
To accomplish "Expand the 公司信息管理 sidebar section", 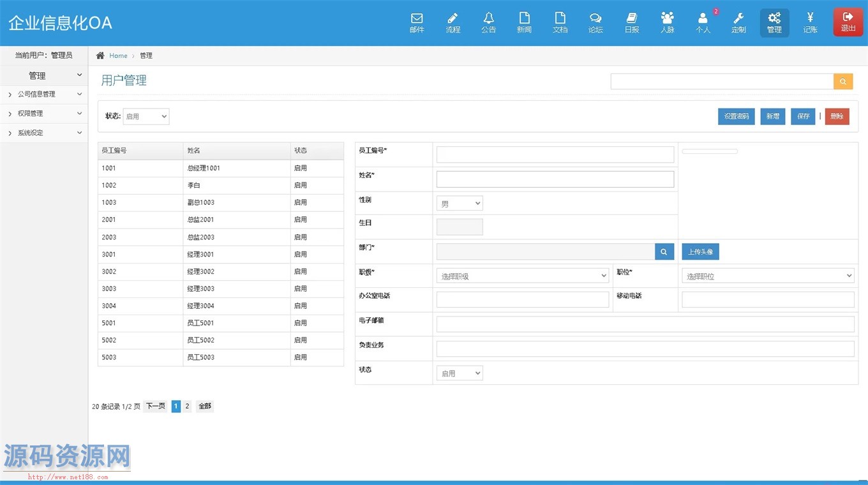I will 43,94.
